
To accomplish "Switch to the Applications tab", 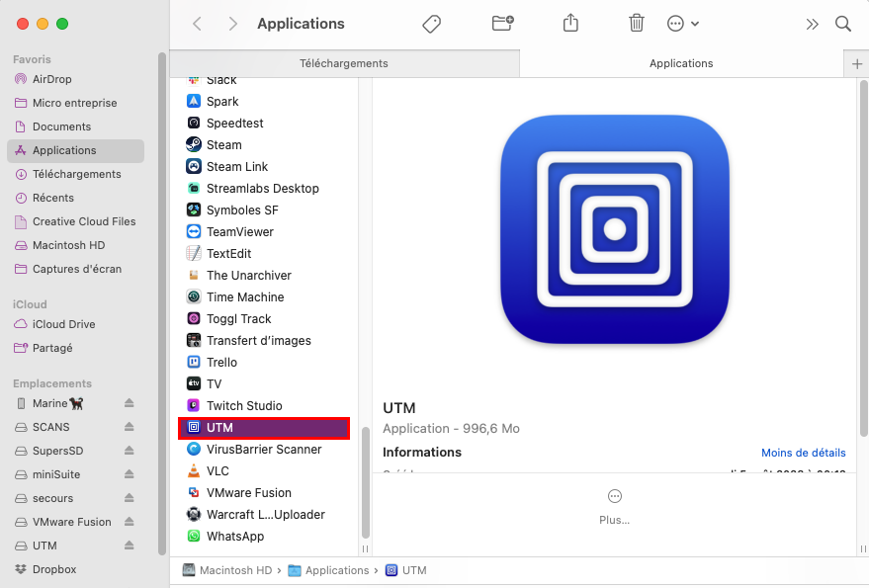I will [681, 63].
